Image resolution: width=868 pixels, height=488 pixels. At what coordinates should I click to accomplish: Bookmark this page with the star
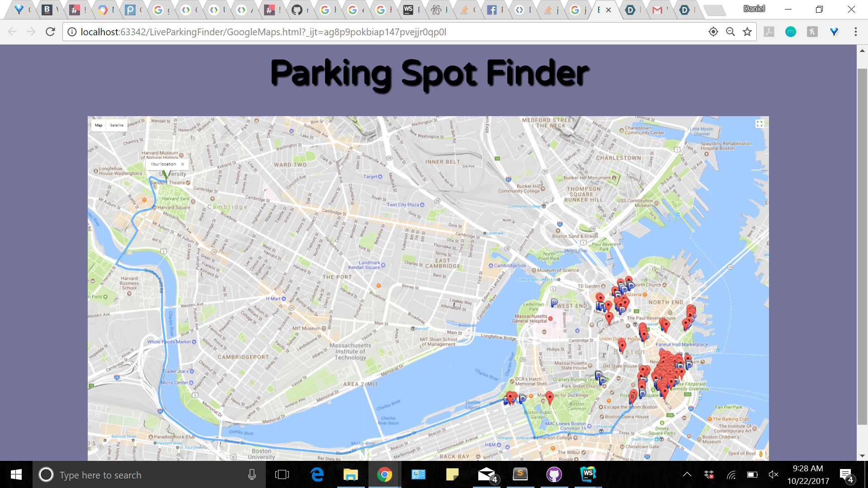point(747,32)
